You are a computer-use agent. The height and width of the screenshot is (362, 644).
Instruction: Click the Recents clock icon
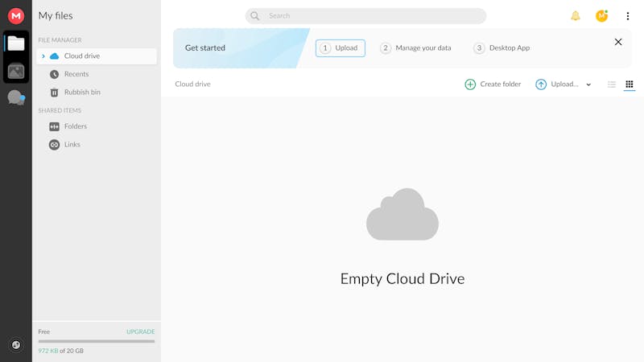pos(54,74)
